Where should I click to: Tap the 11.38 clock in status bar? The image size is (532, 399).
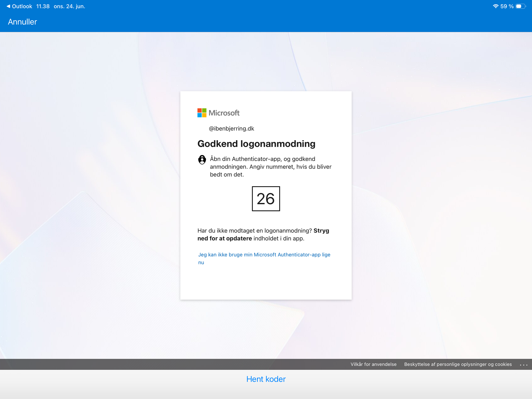coord(43,6)
